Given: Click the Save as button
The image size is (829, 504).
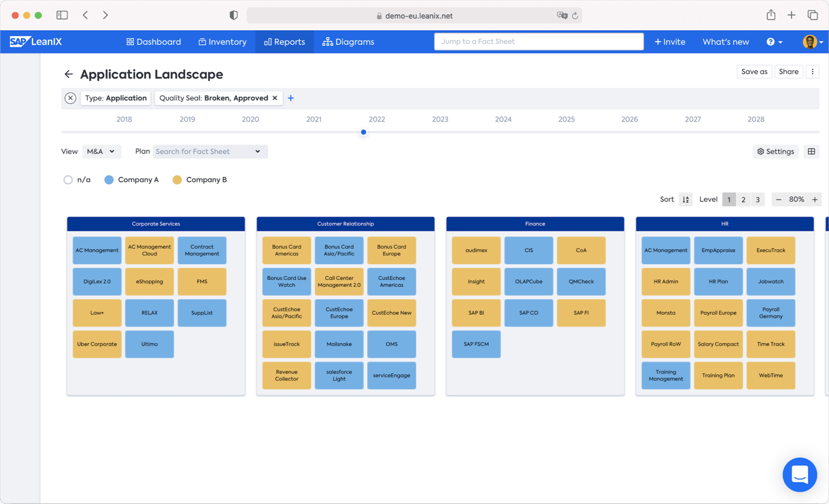Looking at the screenshot, I should (753, 72).
